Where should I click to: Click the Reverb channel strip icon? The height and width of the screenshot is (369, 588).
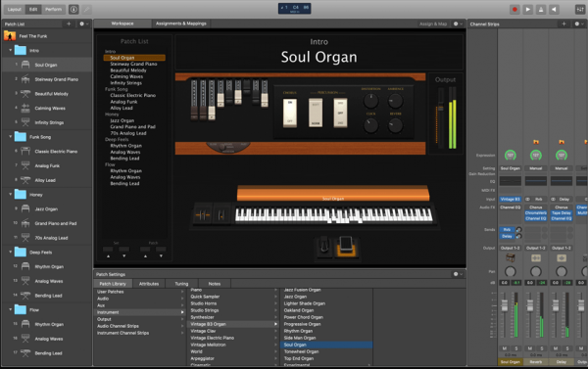535,258
